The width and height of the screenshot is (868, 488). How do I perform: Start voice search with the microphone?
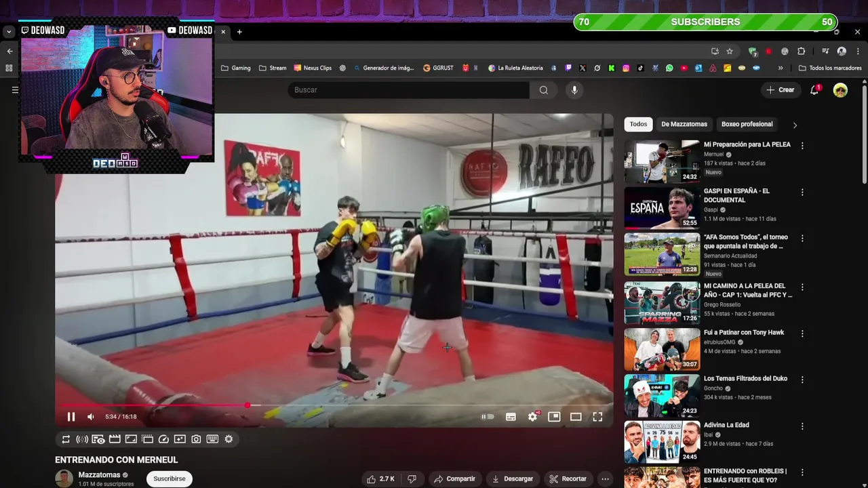574,90
